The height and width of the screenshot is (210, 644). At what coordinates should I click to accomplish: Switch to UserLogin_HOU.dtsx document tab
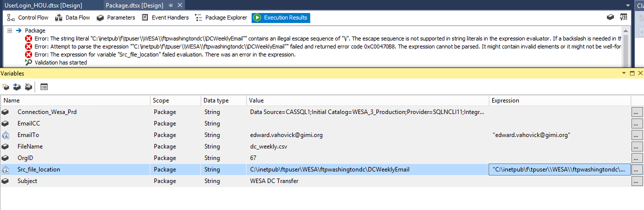click(43, 5)
